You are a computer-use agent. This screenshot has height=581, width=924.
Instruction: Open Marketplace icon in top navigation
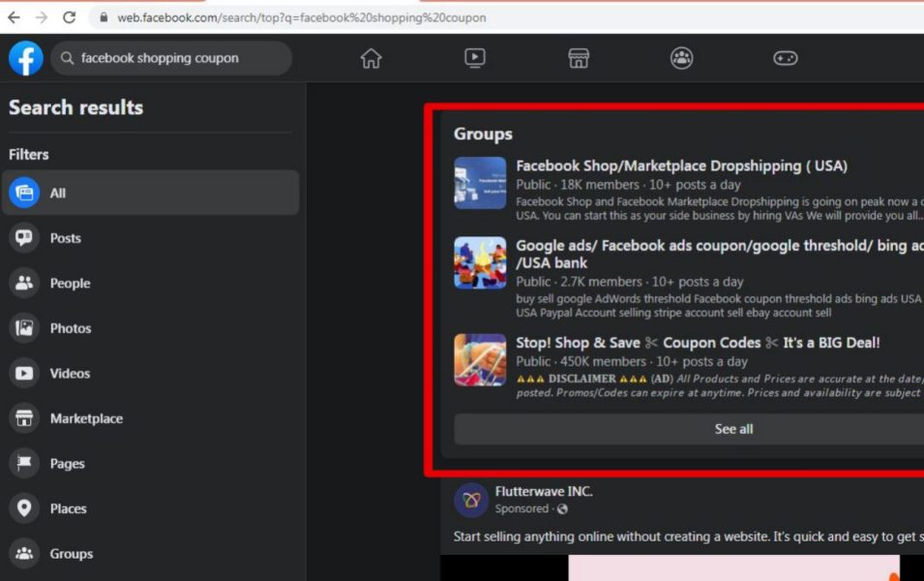[579, 58]
